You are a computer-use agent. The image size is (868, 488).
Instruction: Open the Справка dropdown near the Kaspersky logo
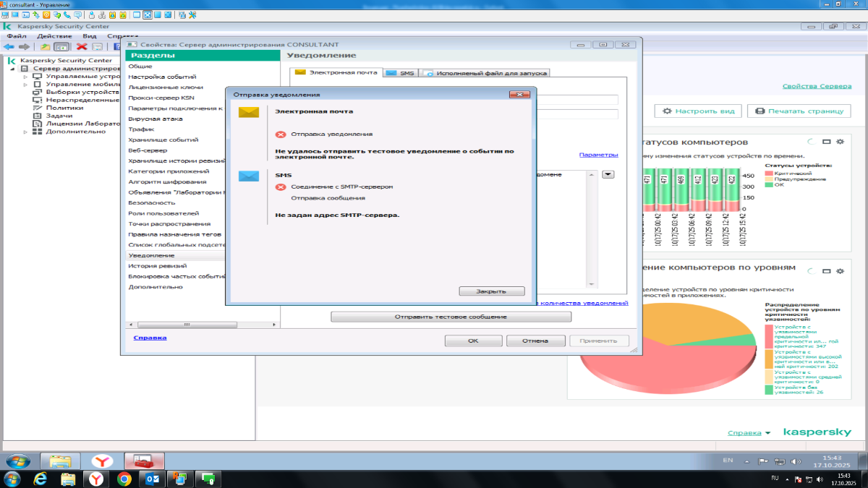[x=749, y=433]
